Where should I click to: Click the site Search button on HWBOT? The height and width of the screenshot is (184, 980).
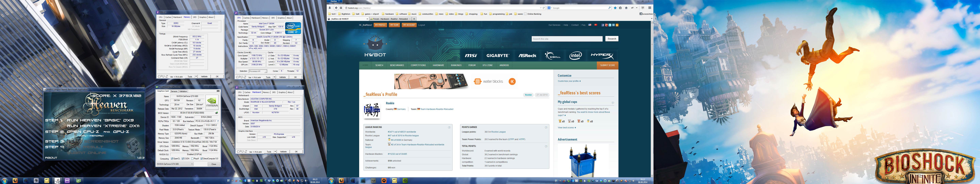click(x=612, y=39)
